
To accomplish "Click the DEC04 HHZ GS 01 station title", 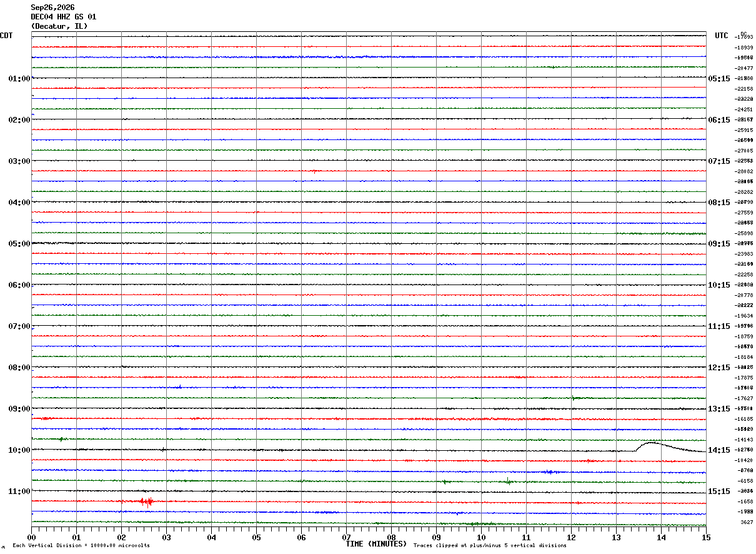I will 64,17.
